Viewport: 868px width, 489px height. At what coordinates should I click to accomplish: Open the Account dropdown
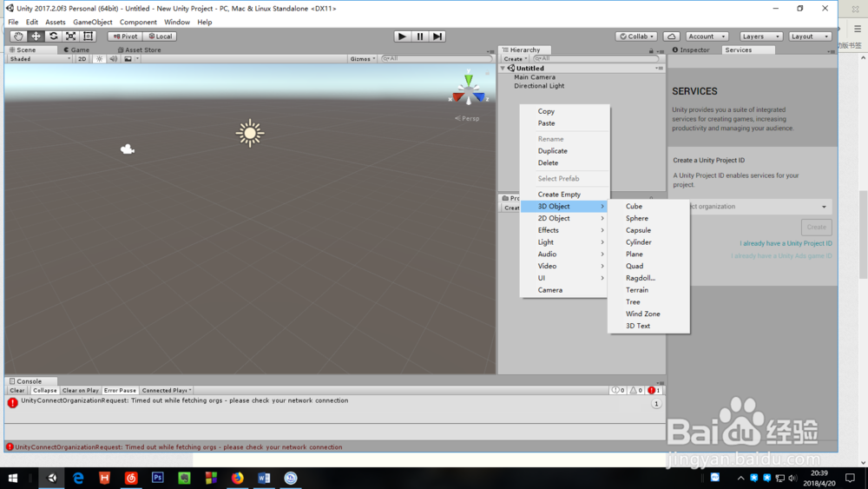click(x=707, y=36)
